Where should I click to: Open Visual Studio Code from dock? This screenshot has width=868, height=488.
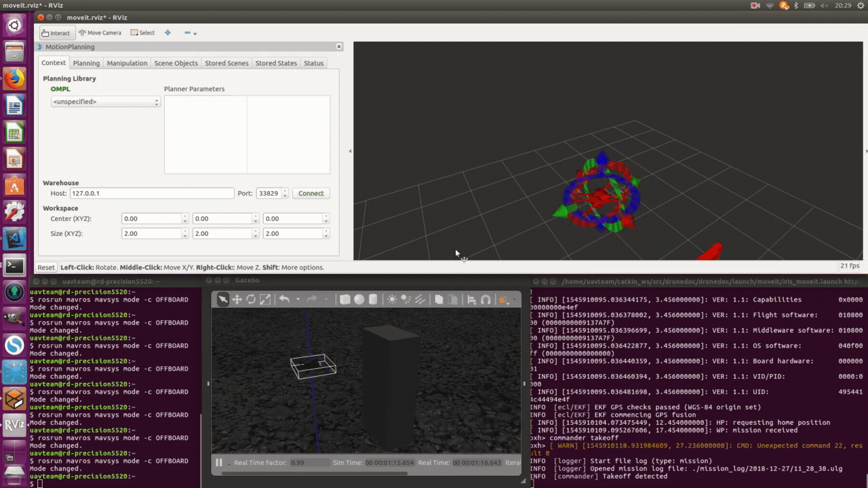tap(14, 239)
